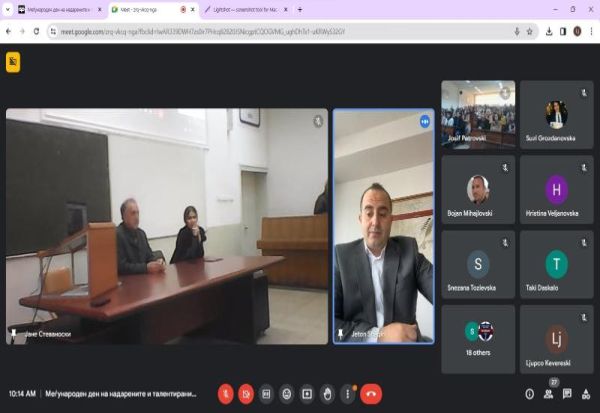Viewport: 600px width, 413px height.
Task: Open the activities panel
Action: 585,394
